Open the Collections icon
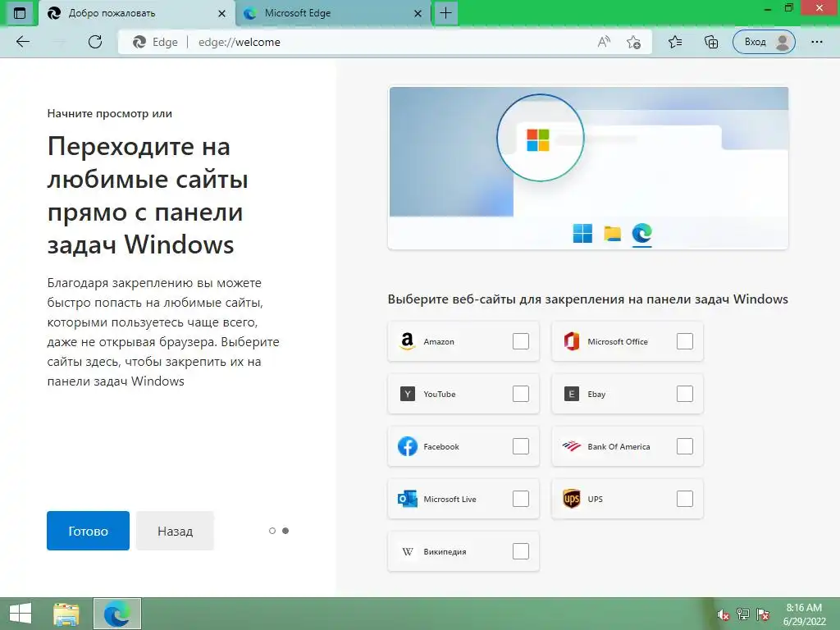 coord(711,42)
